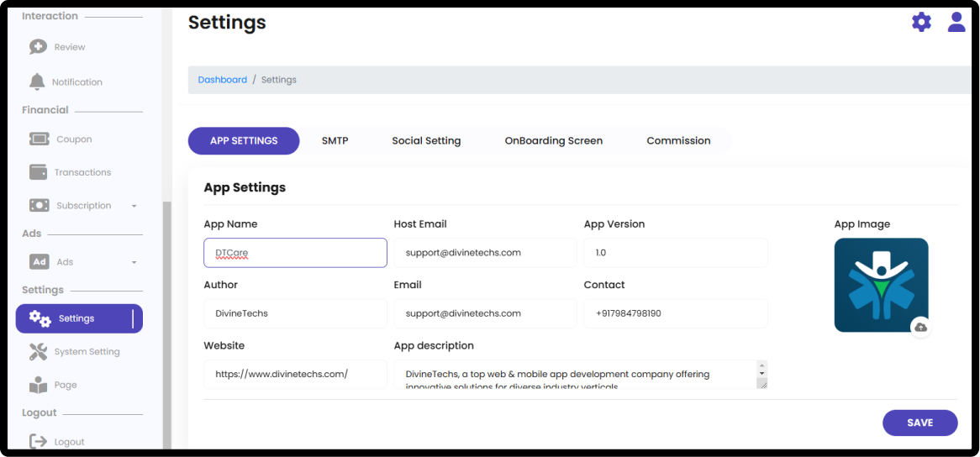Image resolution: width=980 pixels, height=457 pixels.
Task: Switch to the SMTP tab
Action: point(335,140)
